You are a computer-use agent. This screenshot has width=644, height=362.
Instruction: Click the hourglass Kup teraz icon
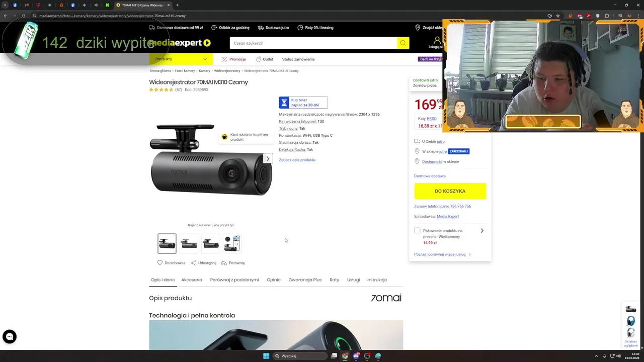284,103
